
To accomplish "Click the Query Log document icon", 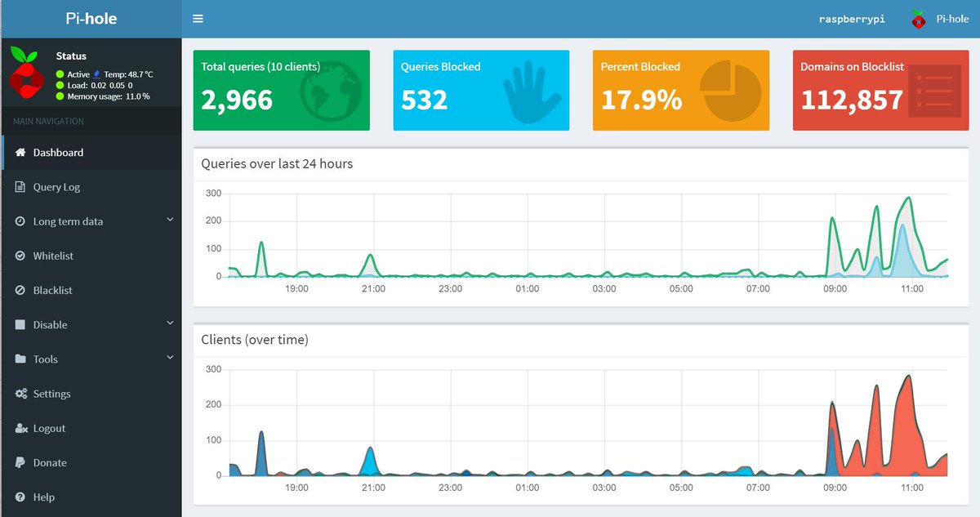I will click(20, 186).
